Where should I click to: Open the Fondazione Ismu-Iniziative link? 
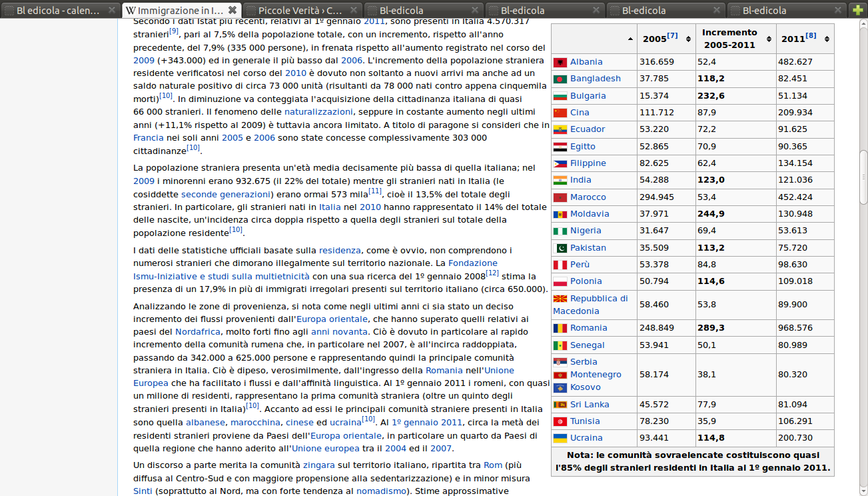pos(472,263)
